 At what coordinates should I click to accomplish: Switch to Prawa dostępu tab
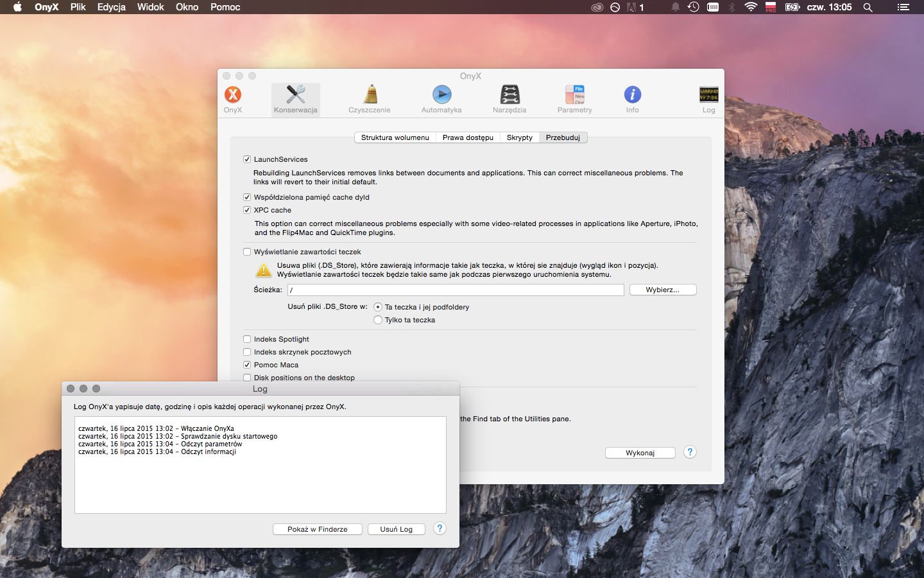tap(468, 137)
